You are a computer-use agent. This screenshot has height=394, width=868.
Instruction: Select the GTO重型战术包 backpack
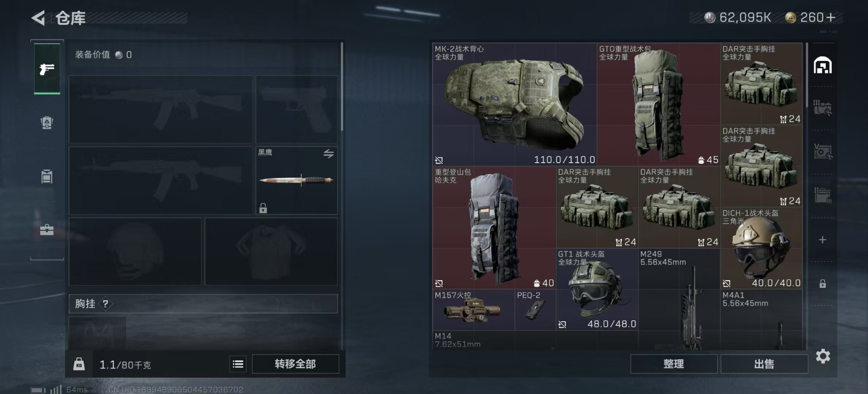[x=658, y=104]
